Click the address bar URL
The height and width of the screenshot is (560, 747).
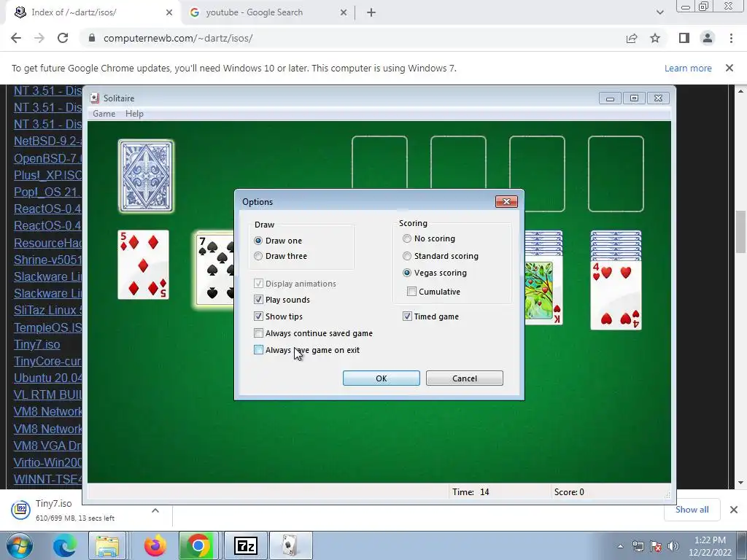coord(178,38)
